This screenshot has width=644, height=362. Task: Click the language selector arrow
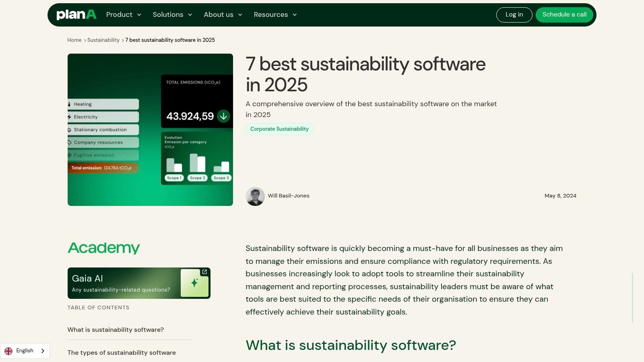pyautogui.click(x=43, y=351)
